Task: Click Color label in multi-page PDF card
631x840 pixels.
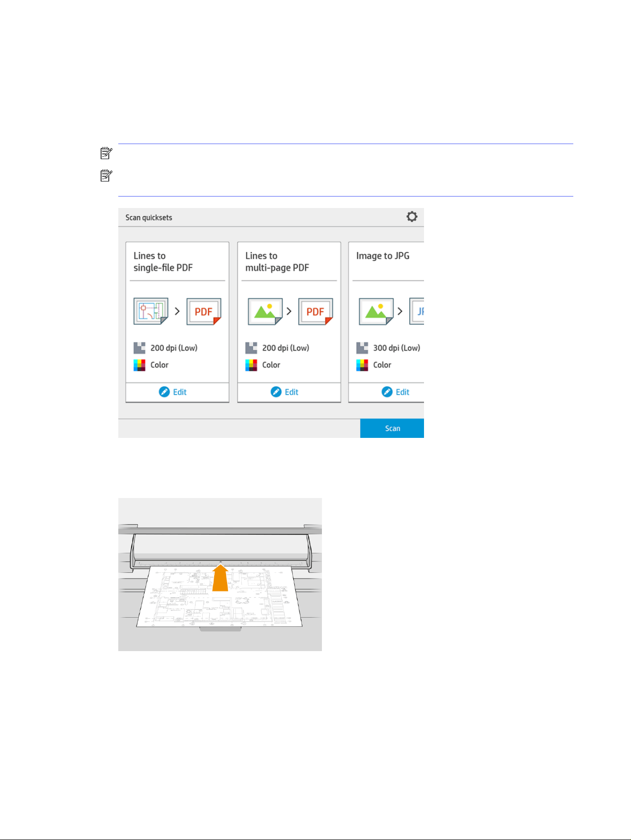Action: 271,365
